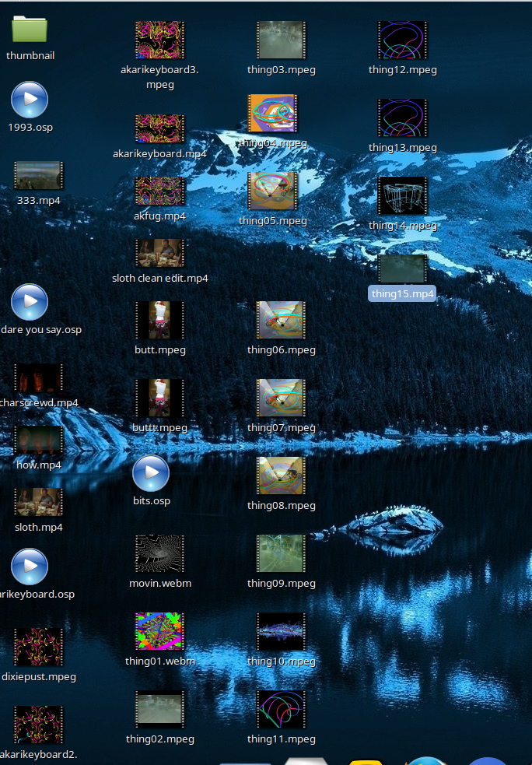Click the bits.osp project icon

(x=151, y=473)
